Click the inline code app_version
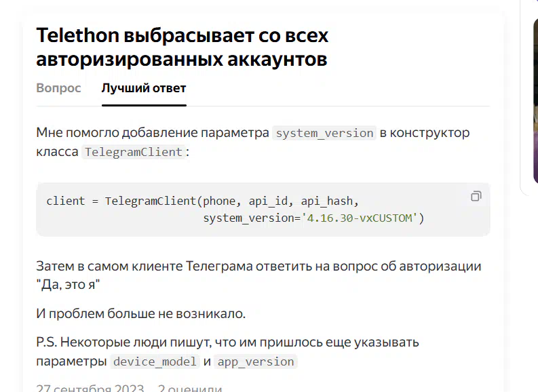 click(255, 361)
